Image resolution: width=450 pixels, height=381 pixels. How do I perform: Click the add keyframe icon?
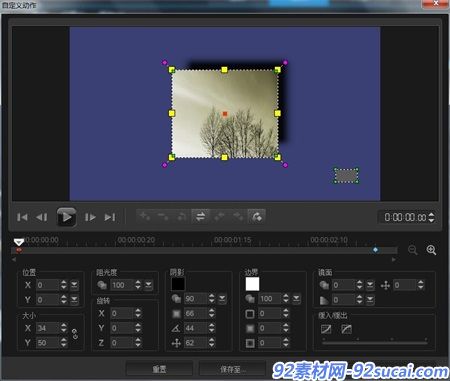click(x=145, y=217)
